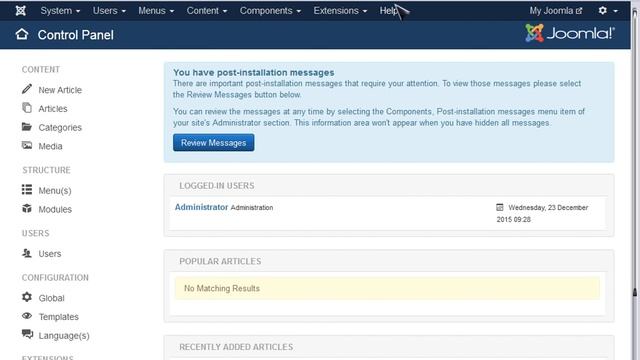Click the 'STRUCTURE' sidebar section label
The width and height of the screenshot is (640, 360).
click(46, 170)
